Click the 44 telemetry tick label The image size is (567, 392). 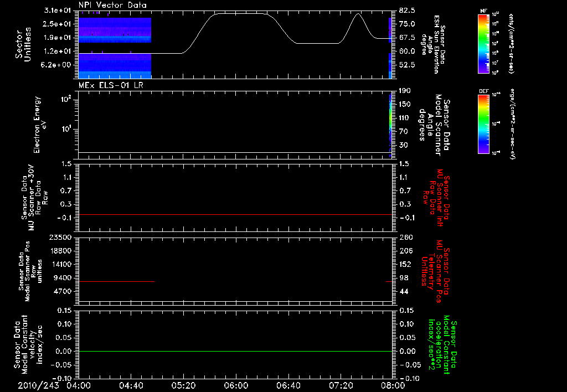pos(404,291)
